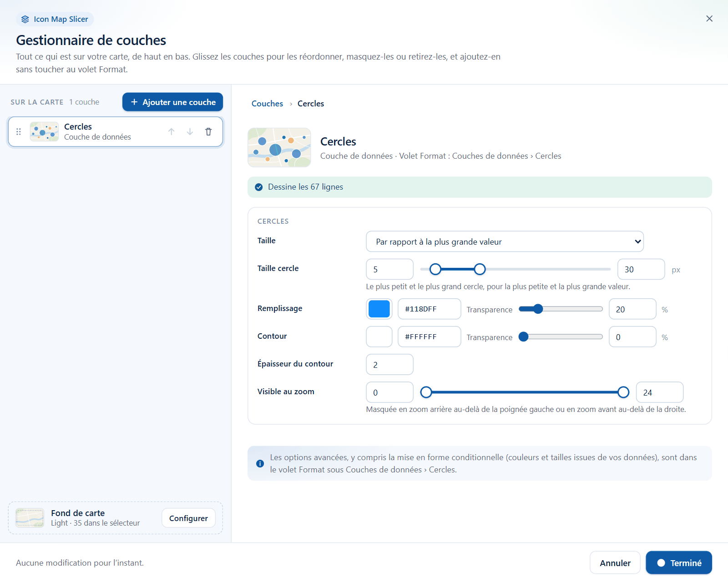Open the blue Remplissage color swatch
This screenshot has height=582, width=728.
(379, 309)
